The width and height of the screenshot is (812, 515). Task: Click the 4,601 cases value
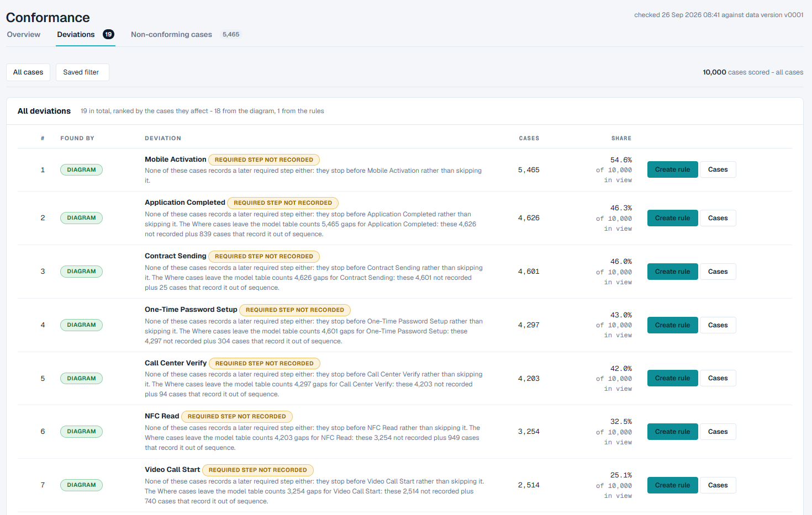(529, 272)
